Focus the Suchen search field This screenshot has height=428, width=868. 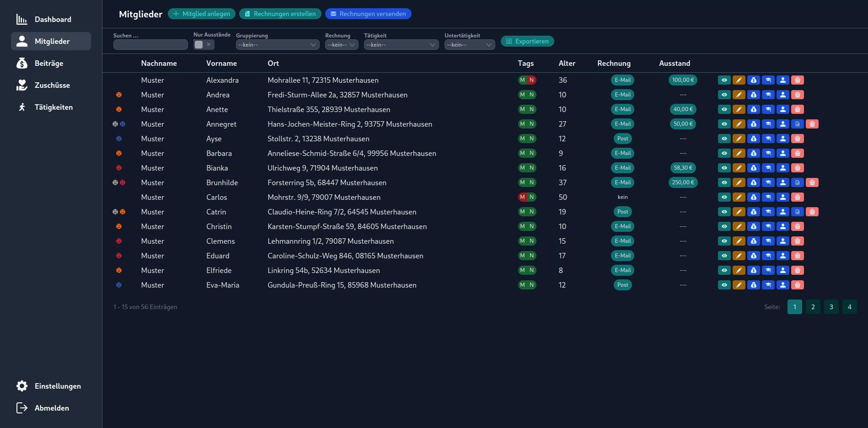(150, 44)
